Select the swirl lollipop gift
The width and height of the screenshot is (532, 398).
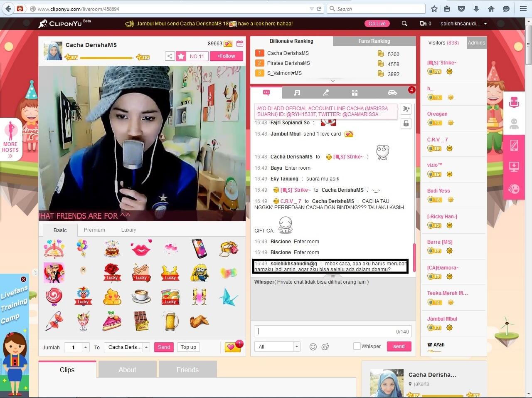pos(54,297)
